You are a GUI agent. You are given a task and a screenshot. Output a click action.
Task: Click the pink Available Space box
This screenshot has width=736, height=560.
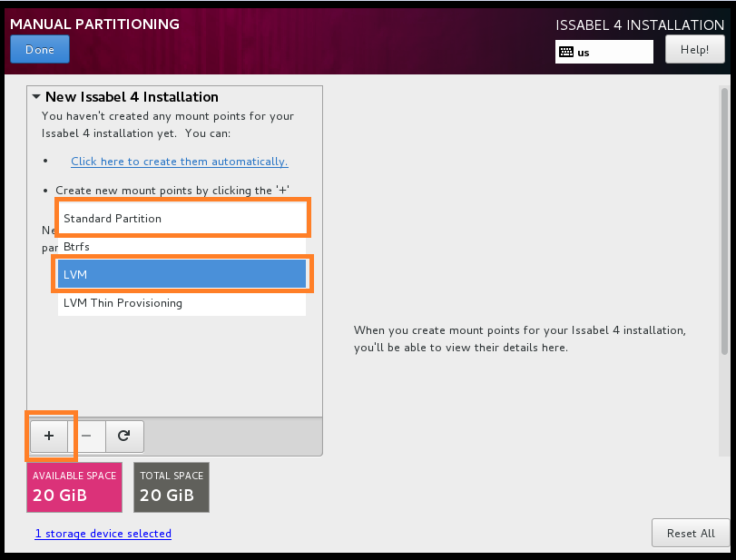tap(74, 486)
